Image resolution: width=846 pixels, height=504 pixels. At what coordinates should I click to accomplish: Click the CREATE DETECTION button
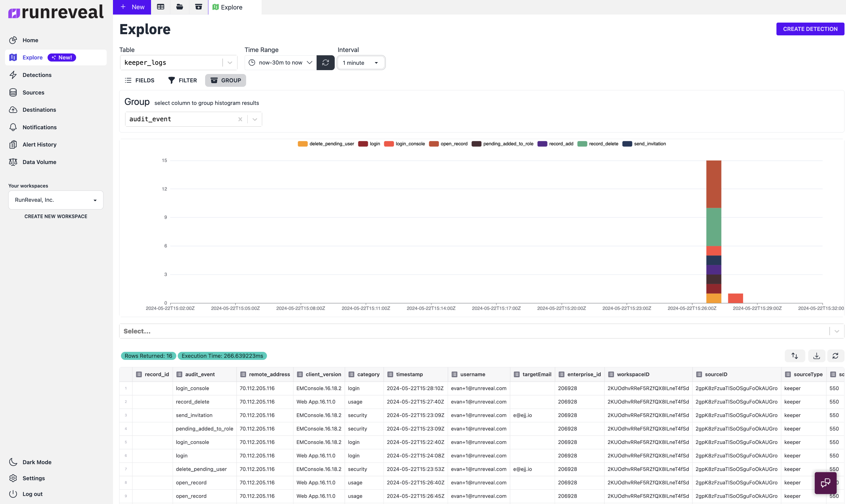click(x=810, y=29)
